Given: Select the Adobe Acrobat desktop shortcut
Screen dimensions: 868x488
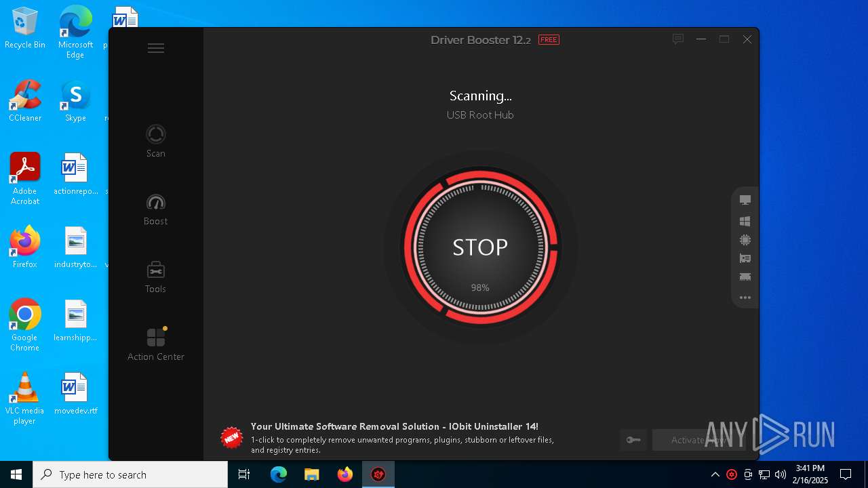Looking at the screenshot, I should [25, 179].
